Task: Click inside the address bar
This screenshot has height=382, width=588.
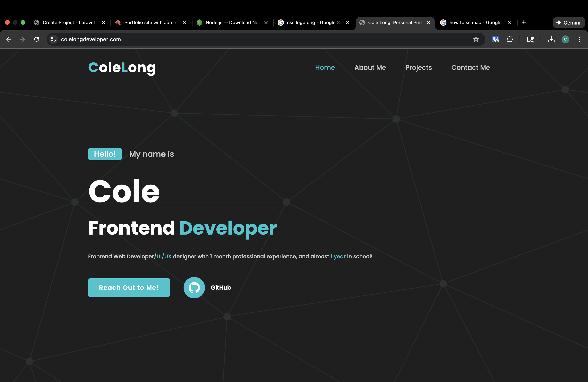Action: [x=173, y=39]
